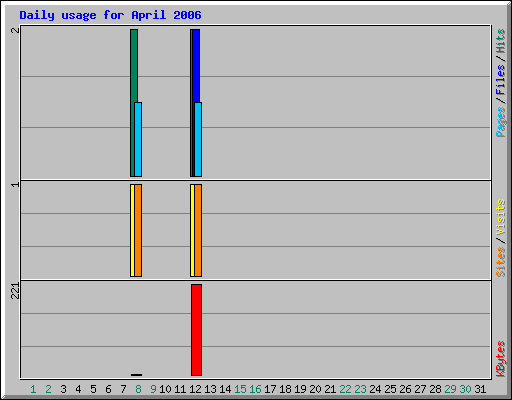This screenshot has height=400, width=512.
Task: Click the yellow Visits bar on day 8
Action: (132, 230)
